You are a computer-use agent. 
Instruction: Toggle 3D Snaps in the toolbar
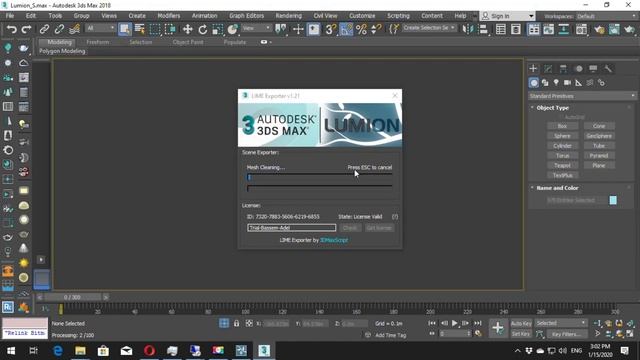tap(330, 29)
